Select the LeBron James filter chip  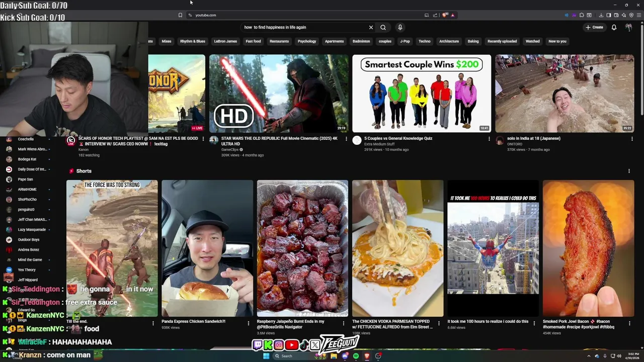225,41
